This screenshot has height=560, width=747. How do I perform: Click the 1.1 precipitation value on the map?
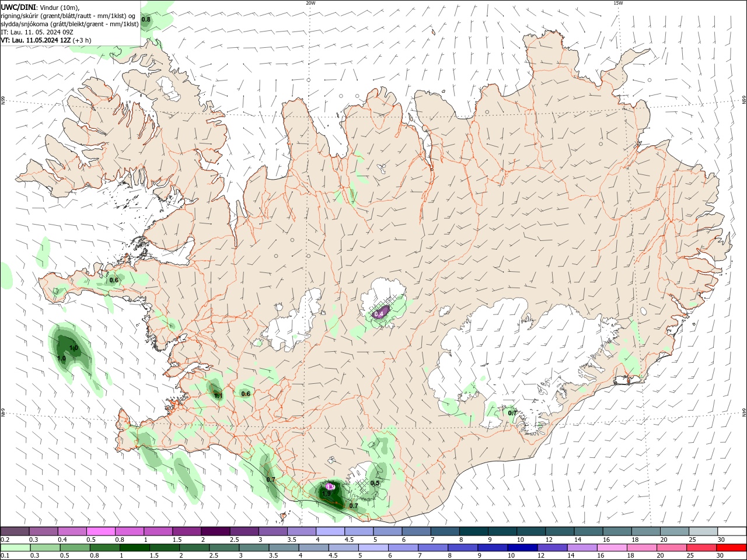tap(218, 395)
